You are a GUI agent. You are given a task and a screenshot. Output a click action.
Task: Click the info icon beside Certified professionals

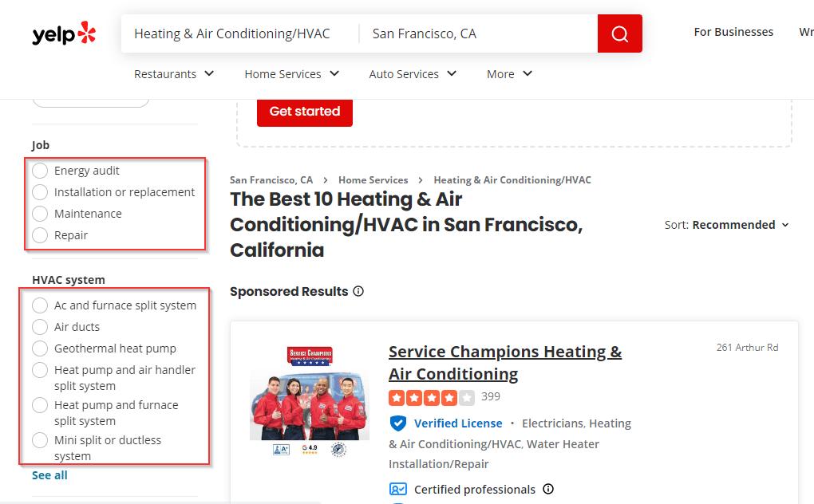coord(548,489)
